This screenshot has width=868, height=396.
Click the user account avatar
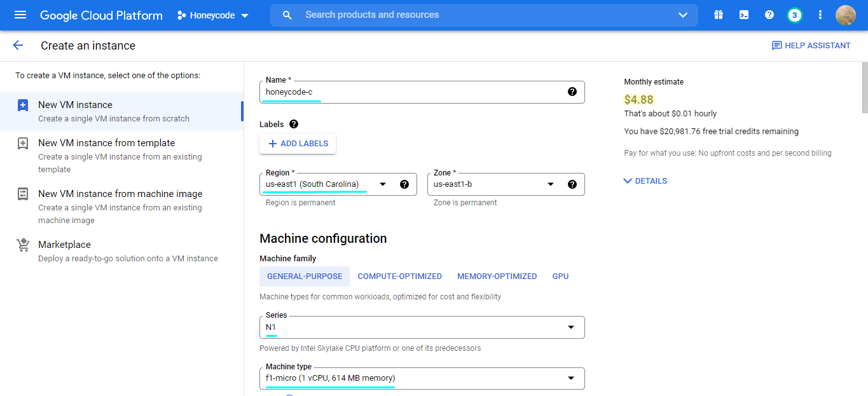tap(846, 15)
